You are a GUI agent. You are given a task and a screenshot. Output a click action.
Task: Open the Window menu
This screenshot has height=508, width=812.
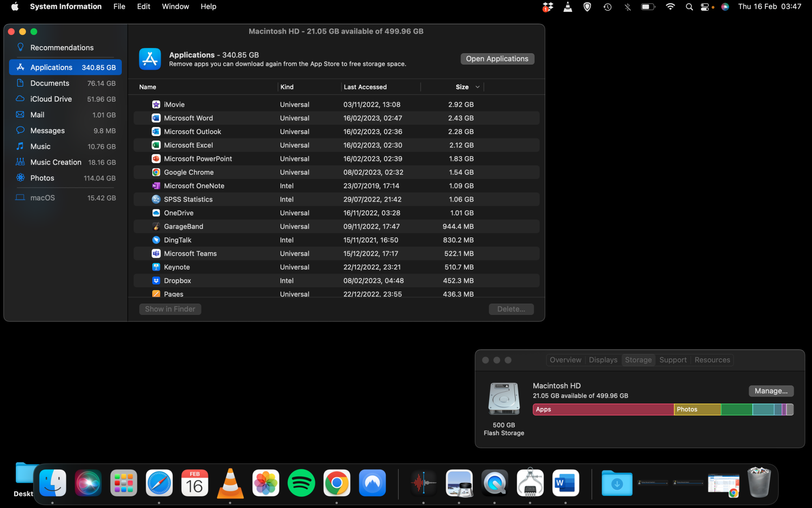coord(175,7)
